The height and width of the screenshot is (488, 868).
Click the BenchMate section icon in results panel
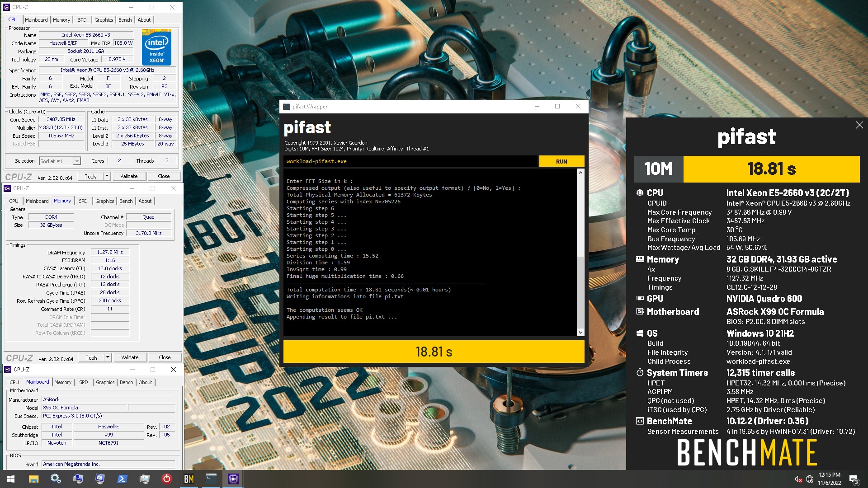(x=640, y=421)
